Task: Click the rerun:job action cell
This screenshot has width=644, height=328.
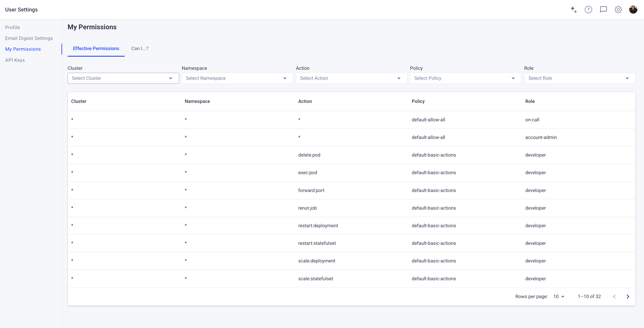Action: point(307,208)
